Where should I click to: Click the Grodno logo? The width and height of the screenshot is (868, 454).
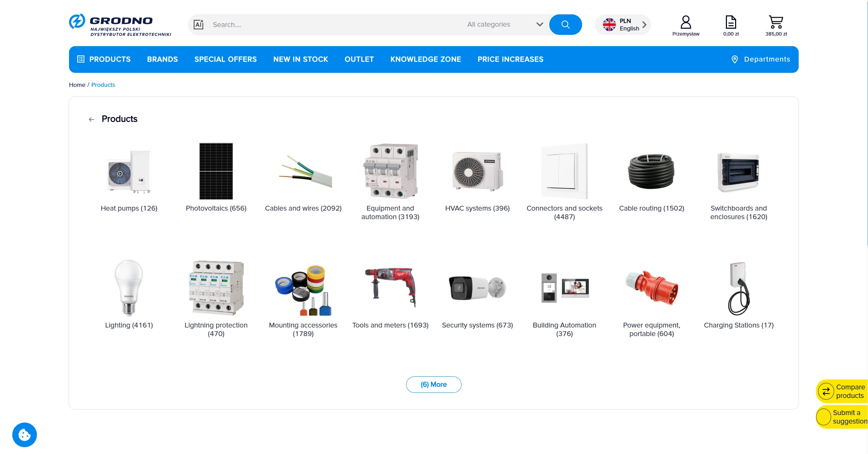tap(120, 24)
